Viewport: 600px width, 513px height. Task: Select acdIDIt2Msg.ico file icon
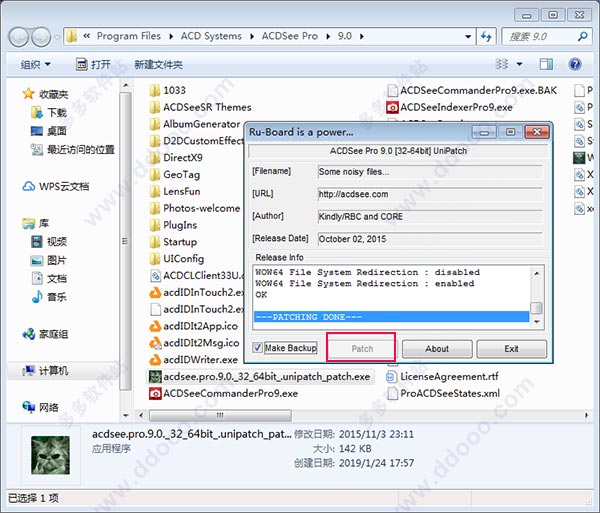[155, 343]
